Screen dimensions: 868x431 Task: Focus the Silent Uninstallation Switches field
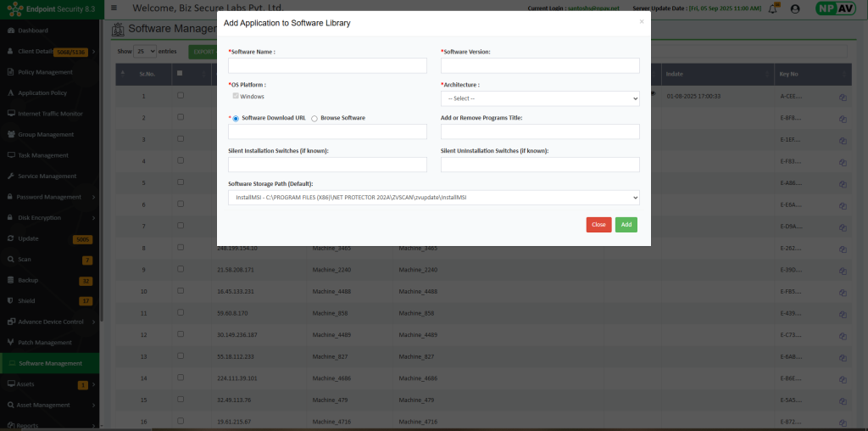coord(540,165)
